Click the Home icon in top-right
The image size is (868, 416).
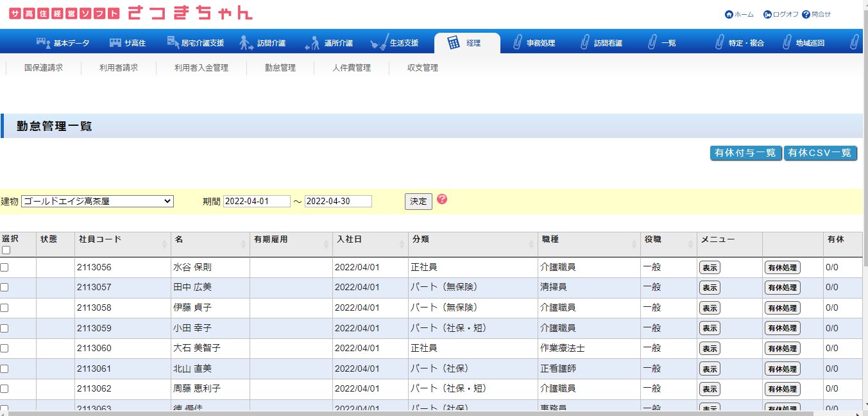[x=729, y=14]
